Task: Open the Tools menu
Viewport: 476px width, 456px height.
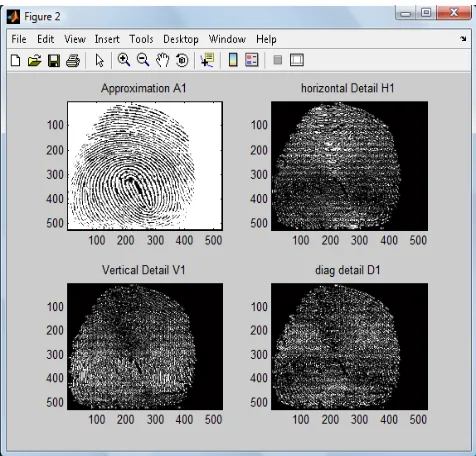Action: (141, 39)
